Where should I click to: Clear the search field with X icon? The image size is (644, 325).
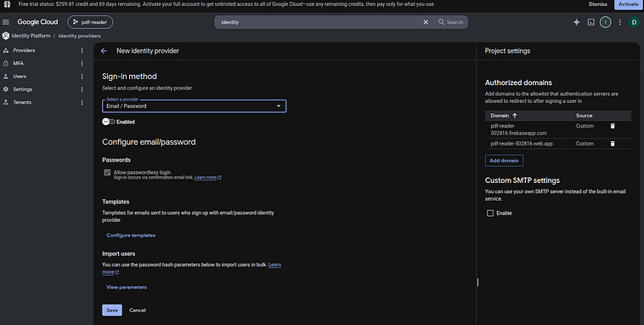(426, 22)
